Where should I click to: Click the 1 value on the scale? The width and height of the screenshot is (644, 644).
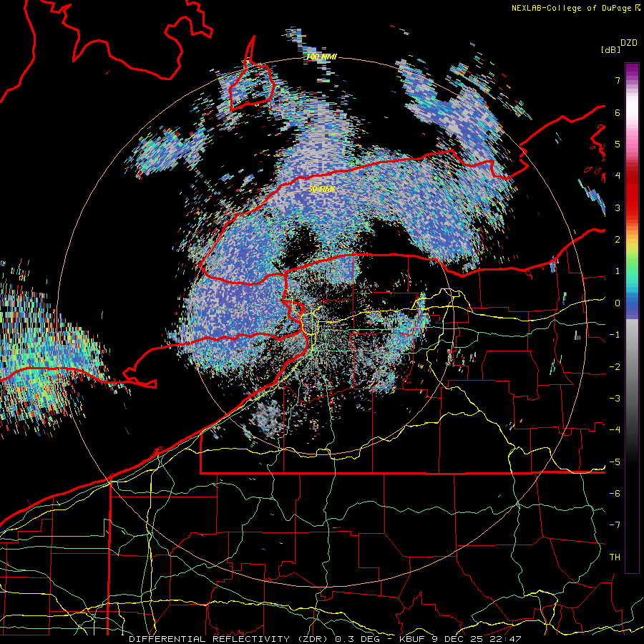(x=618, y=271)
